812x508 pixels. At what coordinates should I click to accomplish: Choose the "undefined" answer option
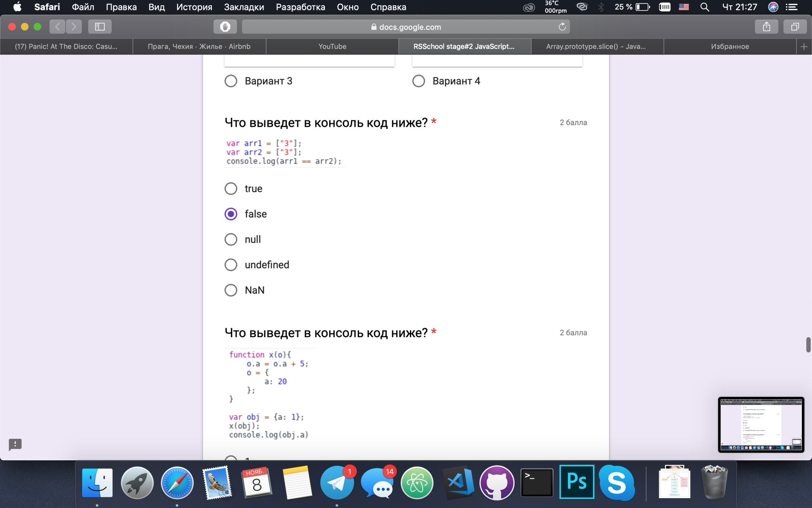[x=231, y=265]
